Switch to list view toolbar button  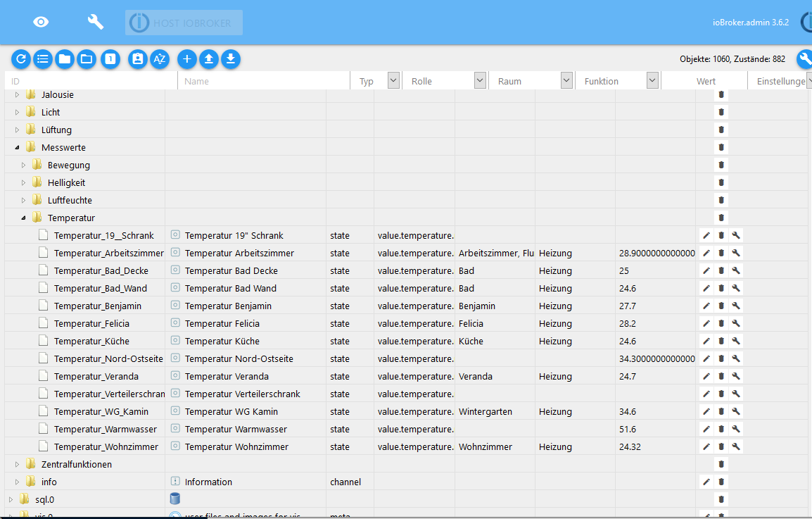43,59
